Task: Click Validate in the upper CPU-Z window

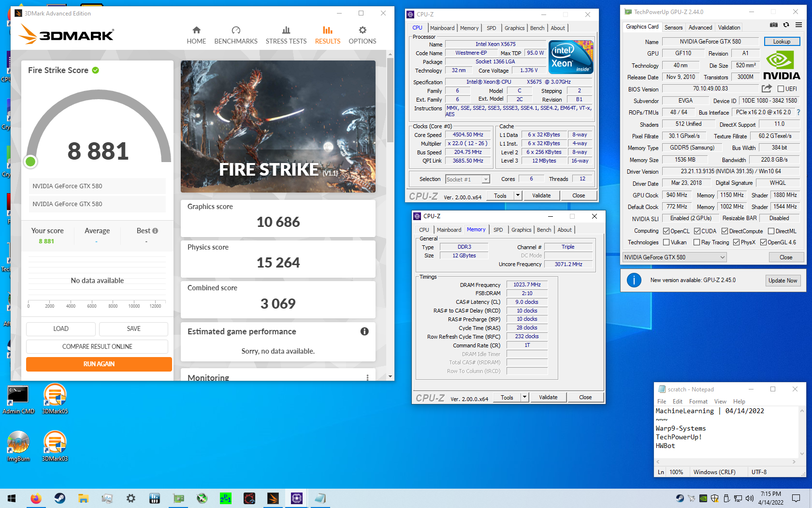Action: tap(541, 195)
